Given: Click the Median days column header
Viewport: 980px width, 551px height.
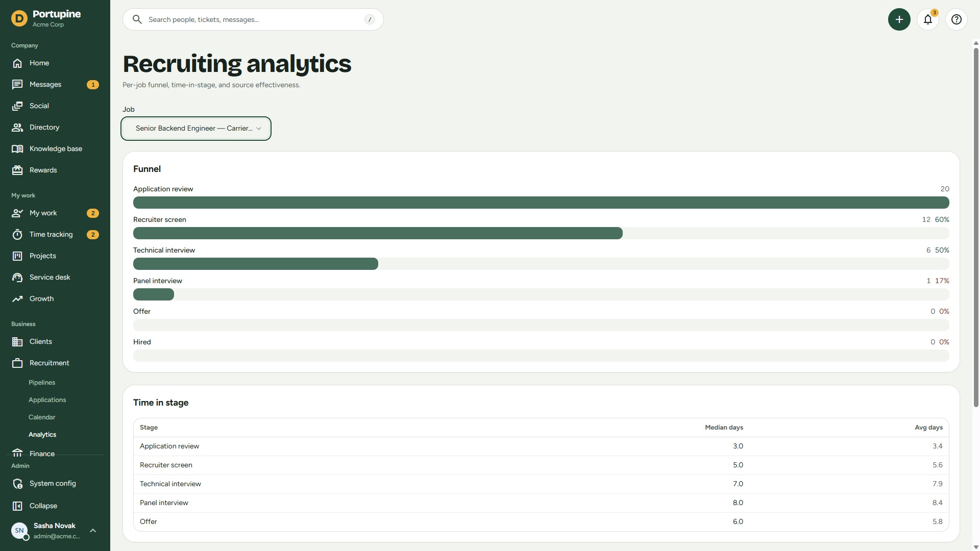Looking at the screenshot, I should [724, 428].
